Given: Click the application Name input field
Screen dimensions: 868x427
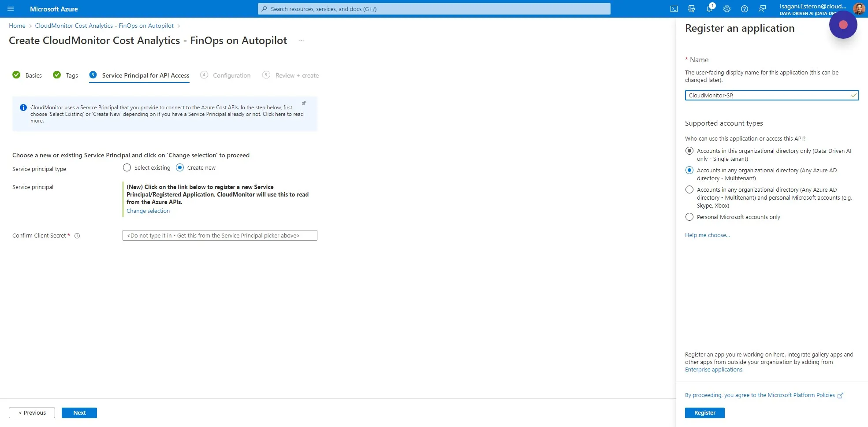Looking at the screenshot, I should point(771,95).
